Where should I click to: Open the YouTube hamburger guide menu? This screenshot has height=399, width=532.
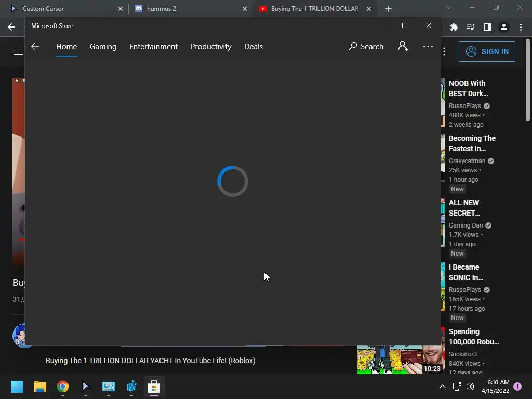tap(19, 51)
